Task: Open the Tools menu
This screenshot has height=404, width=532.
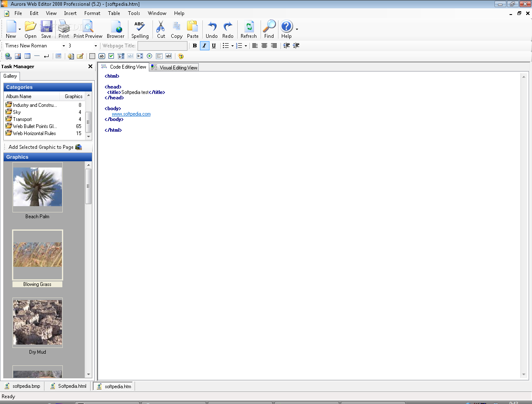Action: [x=134, y=13]
